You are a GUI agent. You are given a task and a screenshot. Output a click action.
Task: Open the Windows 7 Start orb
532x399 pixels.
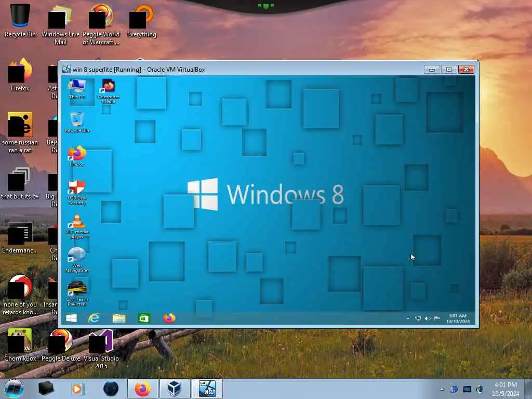coord(14,389)
